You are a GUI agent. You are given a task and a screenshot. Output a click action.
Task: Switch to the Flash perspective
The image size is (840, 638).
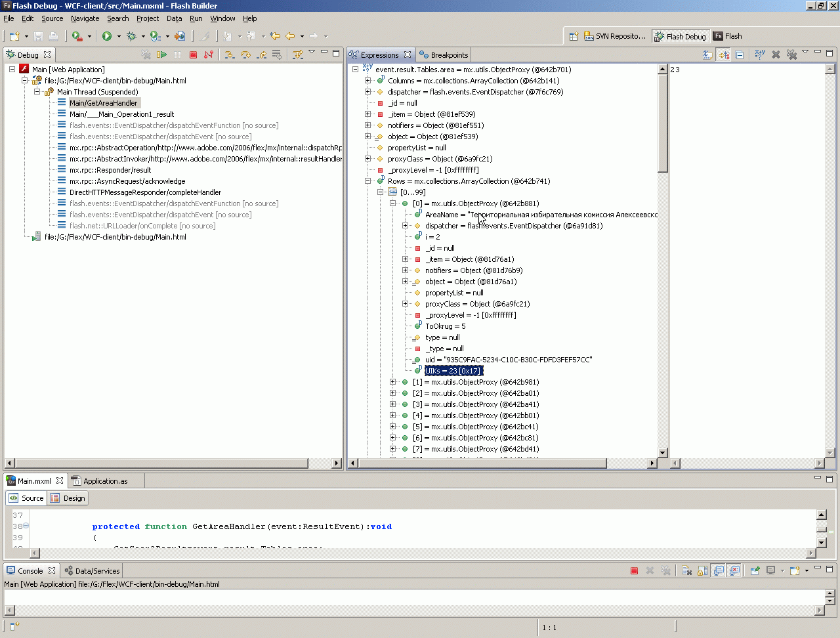728,36
